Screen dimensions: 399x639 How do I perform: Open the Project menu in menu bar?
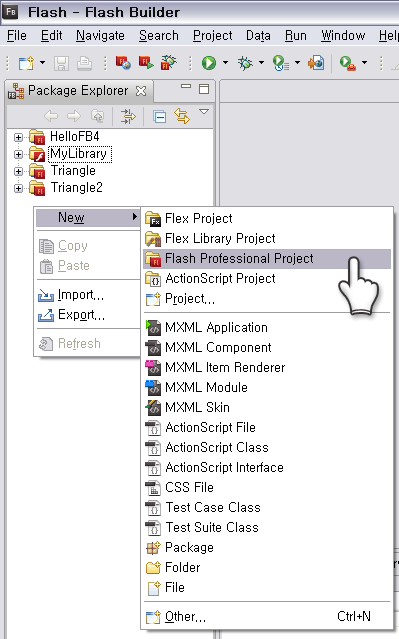(213, 36)
